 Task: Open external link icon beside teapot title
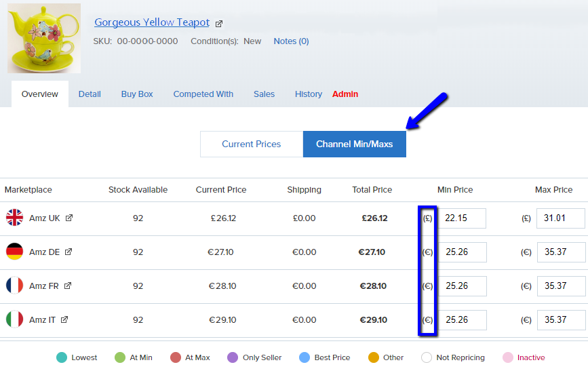coord(219,24)
